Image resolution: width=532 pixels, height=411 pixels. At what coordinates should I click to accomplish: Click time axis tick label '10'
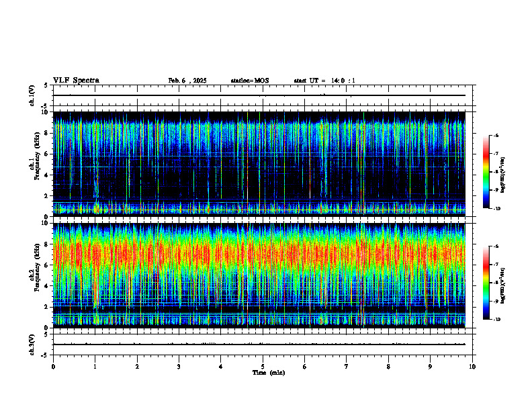point(472,367)
